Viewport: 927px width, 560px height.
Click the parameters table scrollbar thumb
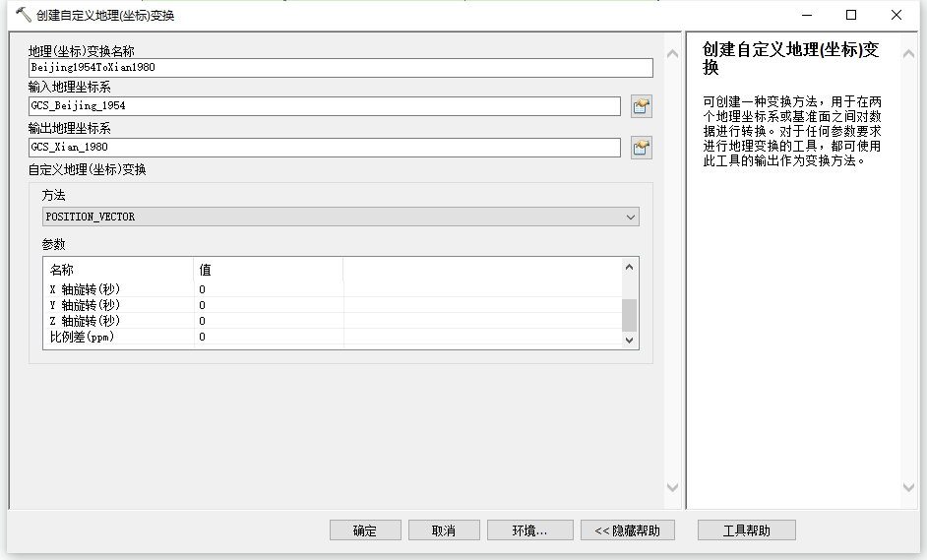(630, 315)
